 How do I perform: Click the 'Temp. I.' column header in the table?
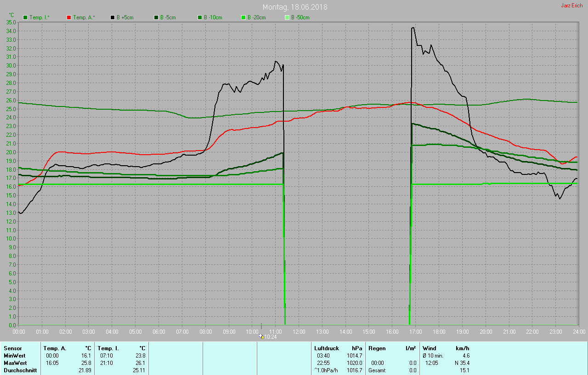[108, 348]
